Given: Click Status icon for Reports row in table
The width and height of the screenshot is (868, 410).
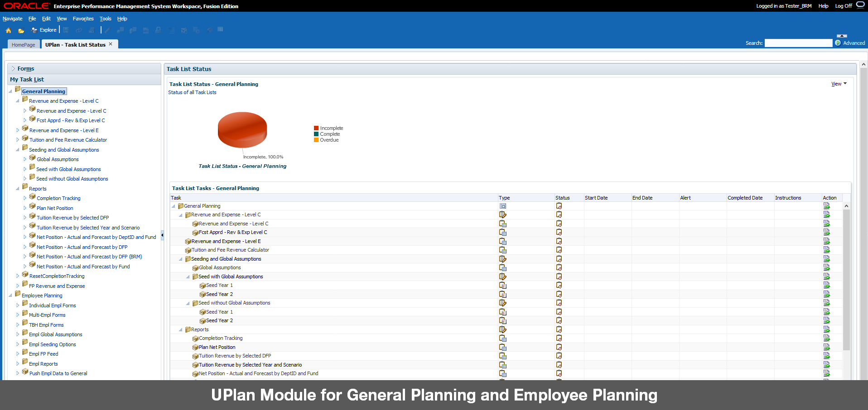Looking at the screenshot, I should pyautogui.click(x=559, y=329).
